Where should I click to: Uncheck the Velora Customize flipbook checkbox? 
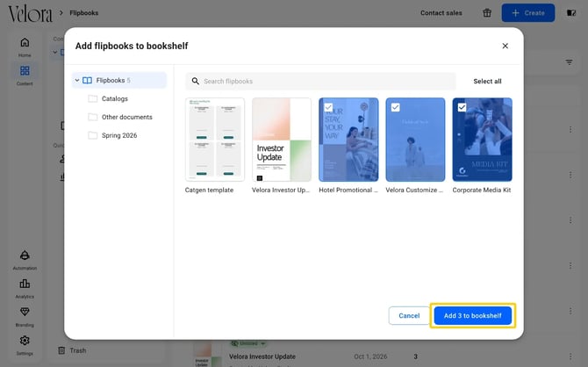[x=395, y=107]
